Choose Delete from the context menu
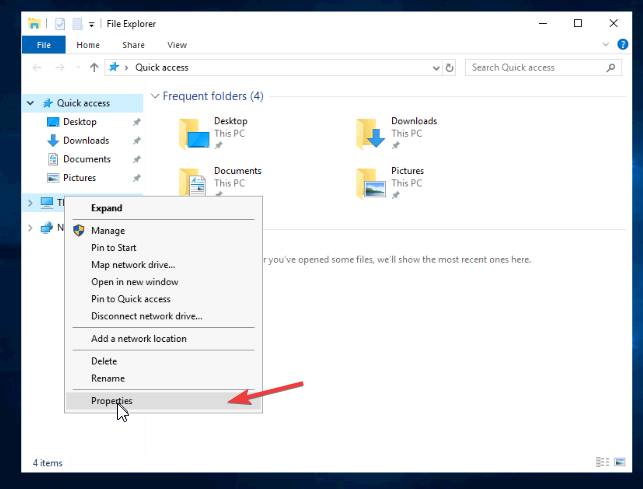The height and width of the screenshot is (489, 643). 164,361
